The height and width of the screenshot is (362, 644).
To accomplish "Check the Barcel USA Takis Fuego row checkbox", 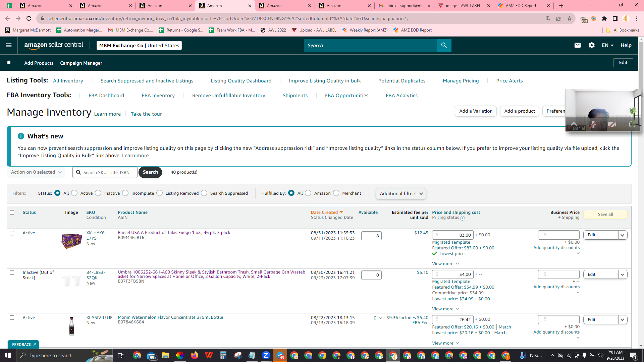I will click(12, 233).
